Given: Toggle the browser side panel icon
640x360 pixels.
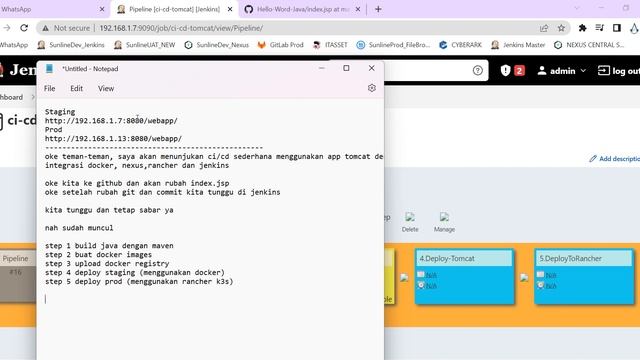Looking at the screenshot, I should point(617,28).
